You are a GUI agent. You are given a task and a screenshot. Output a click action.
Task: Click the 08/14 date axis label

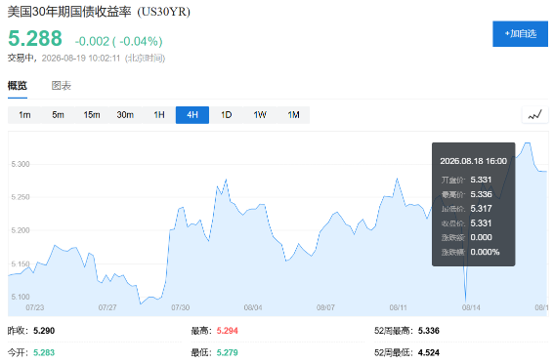point(471,308)
